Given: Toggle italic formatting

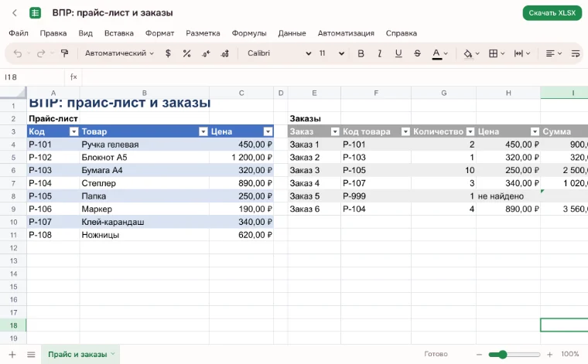Looking at the screenshot, I should (380, 53).
